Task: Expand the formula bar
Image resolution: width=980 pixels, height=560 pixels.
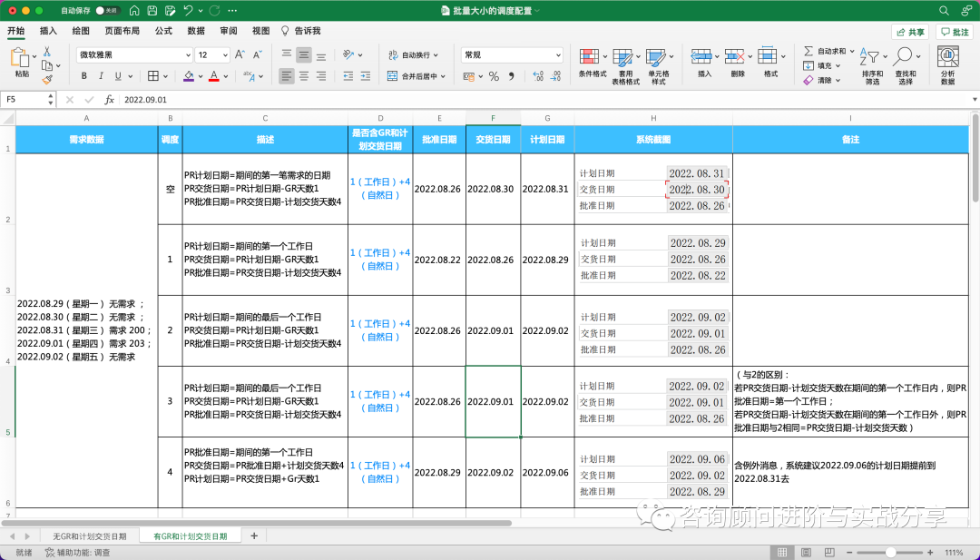Action: 975,99
